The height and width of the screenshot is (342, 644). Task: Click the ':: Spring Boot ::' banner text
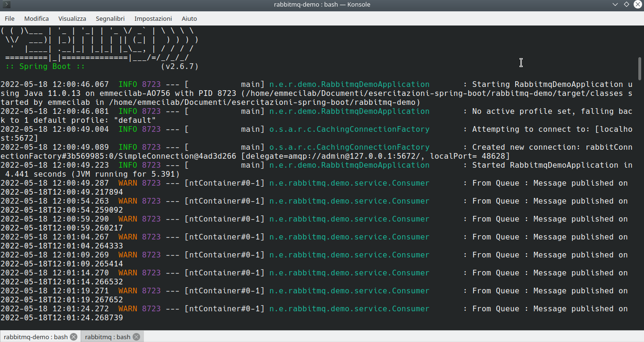(x=45, y=67)
